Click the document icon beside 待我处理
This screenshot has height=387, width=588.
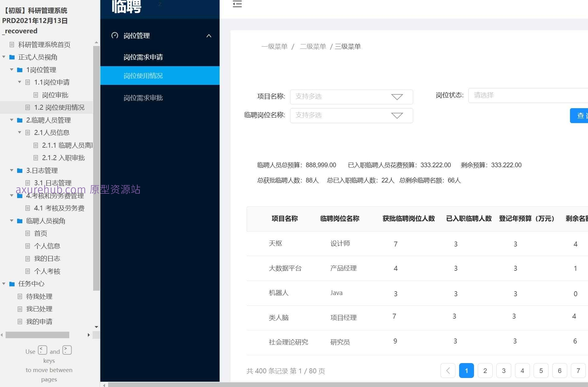pos(20,296)
